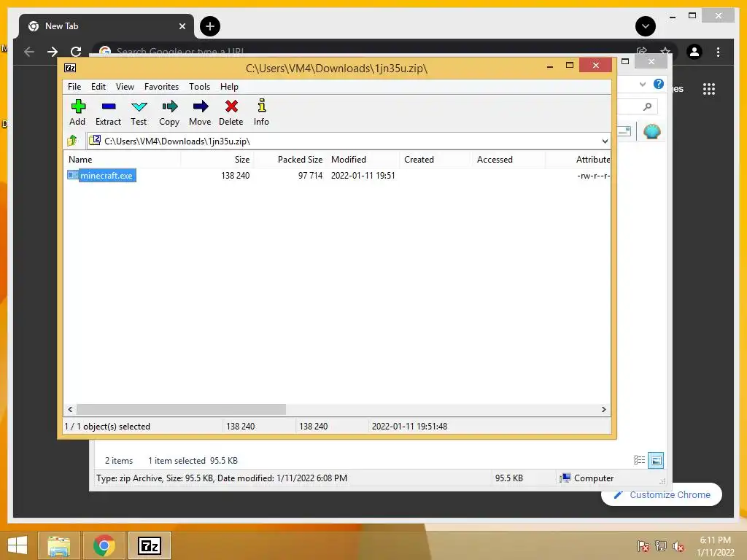This screenshot has height=560, width=747.
Task: Bookmark page with Chrome star icon
Action: [x=665, y=51]
